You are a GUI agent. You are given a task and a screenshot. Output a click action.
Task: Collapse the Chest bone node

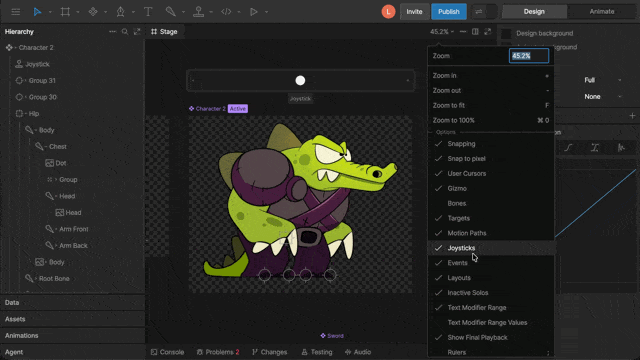click(46, 147)
